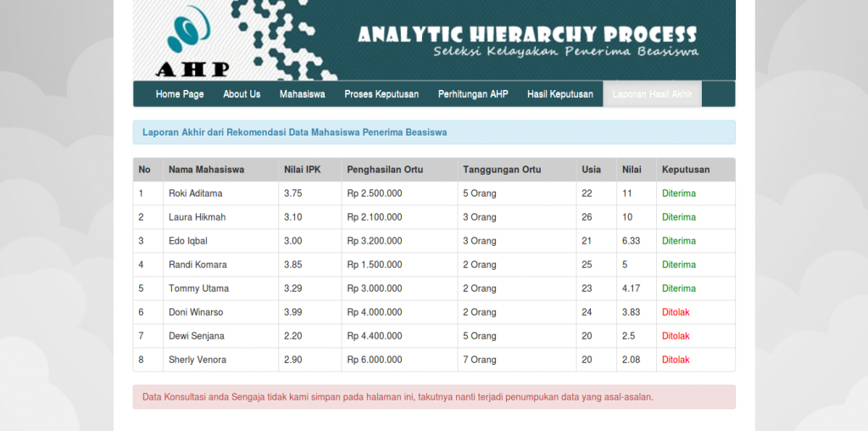Click Nilai score 4.17

click(x=631, y=288)
